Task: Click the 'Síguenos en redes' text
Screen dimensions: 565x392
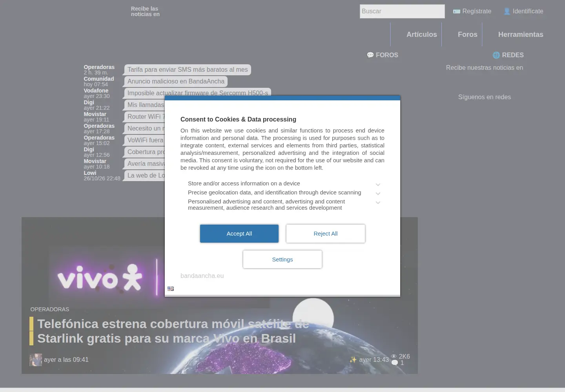Action: click(485, 97)
